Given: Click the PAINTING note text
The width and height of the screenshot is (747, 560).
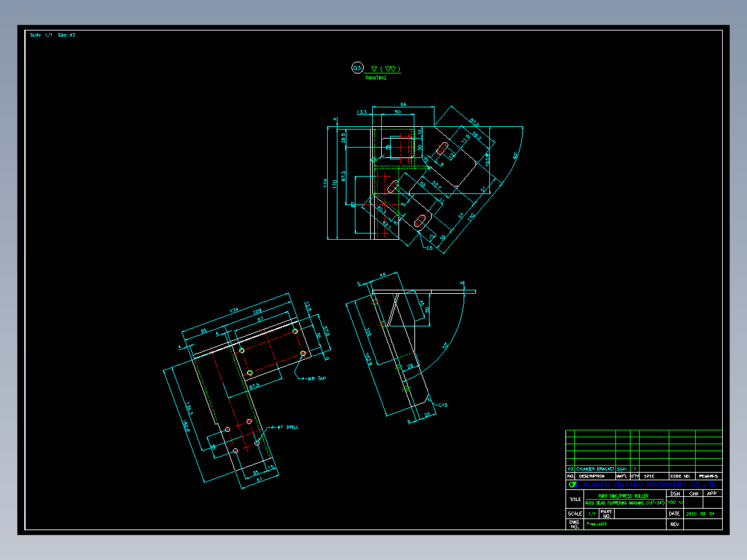Looking at the screenshot, I should click(376, 78).
